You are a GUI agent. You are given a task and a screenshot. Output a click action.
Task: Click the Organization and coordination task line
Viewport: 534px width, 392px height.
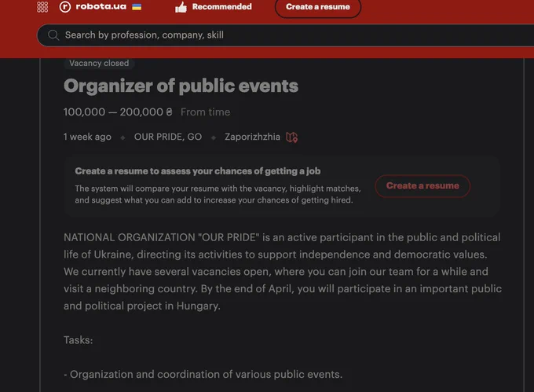(x=203, y=374)
